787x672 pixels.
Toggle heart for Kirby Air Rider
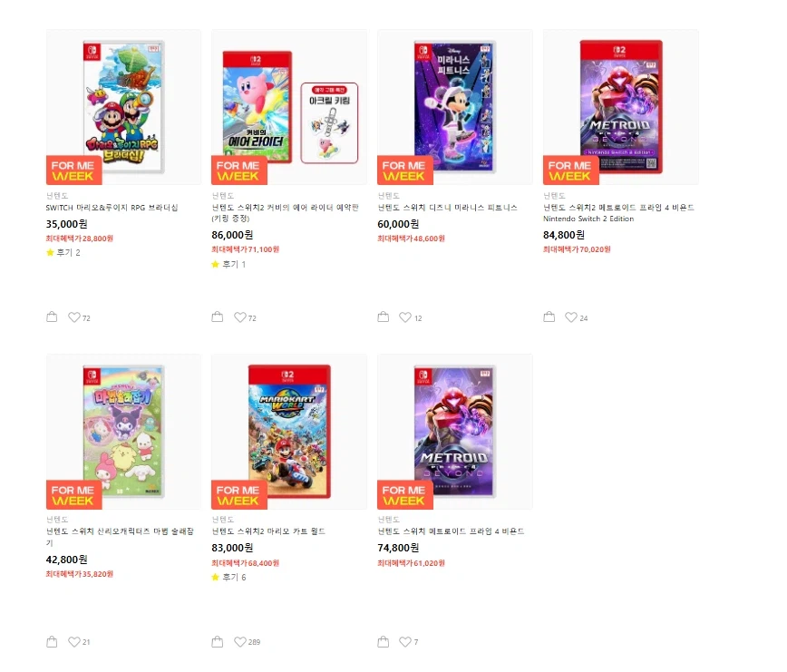pyautogui.click(x=240, y=317)
